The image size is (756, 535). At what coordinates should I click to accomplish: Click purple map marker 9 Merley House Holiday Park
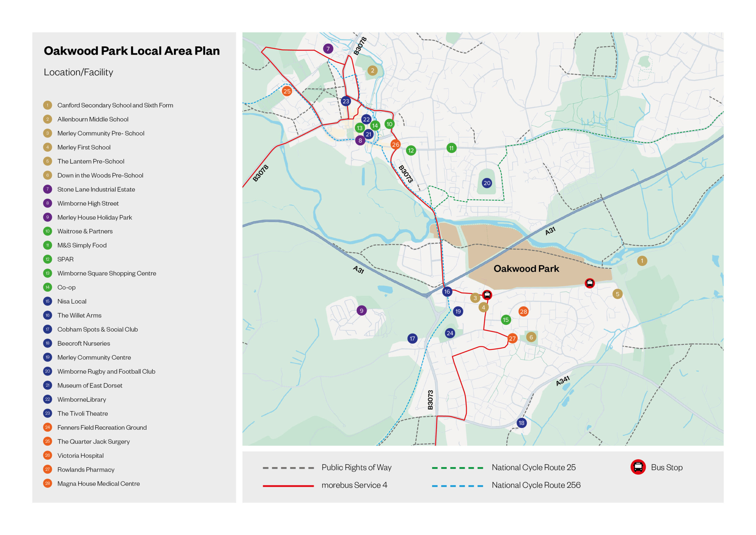(x=361, y=311)
